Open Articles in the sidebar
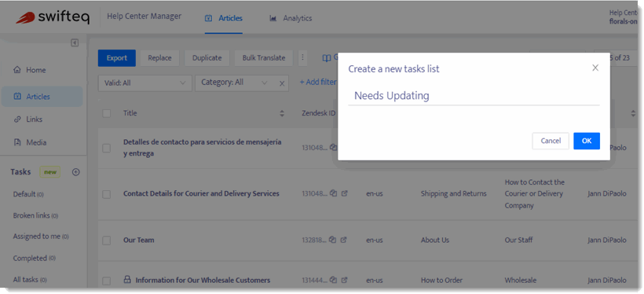 [42, 97]
